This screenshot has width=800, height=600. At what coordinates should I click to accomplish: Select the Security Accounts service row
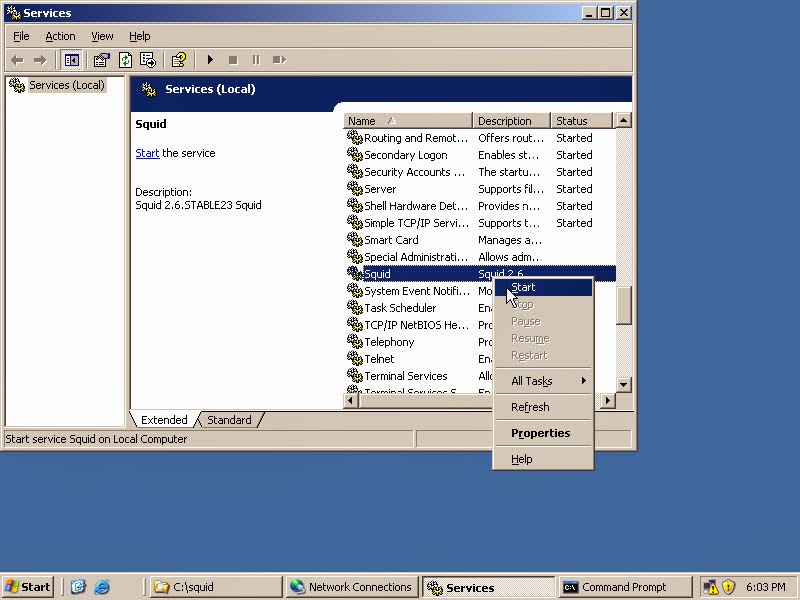[x=480, y=172]
